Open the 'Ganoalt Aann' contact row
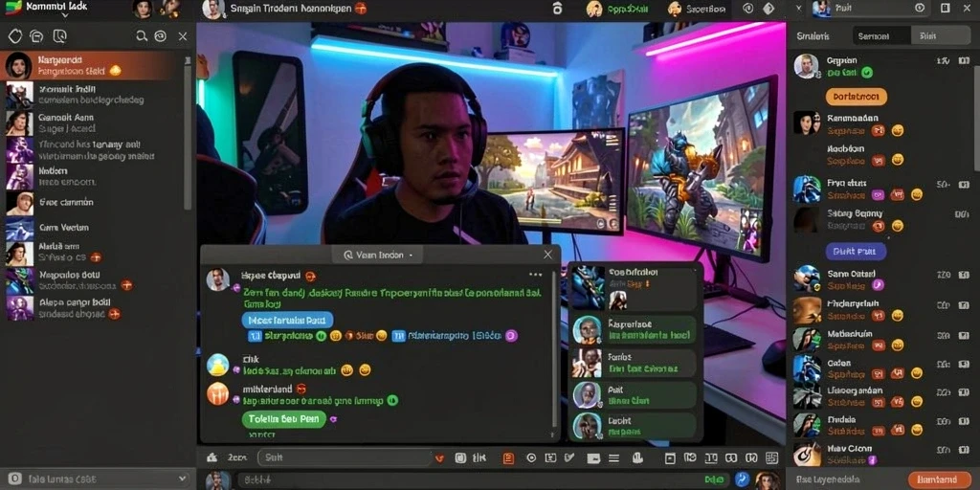This screenshot has width=980, height=490. tap(92, 122)
